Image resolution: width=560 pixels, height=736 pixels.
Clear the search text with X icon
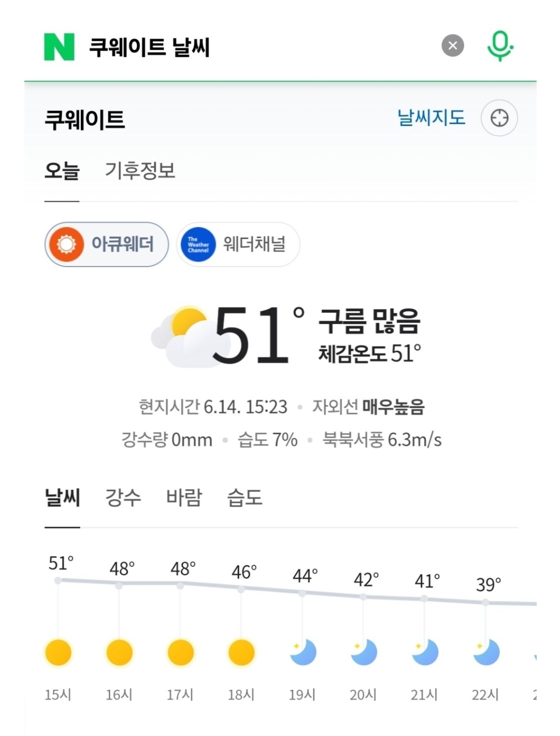(x=453, y=46)
